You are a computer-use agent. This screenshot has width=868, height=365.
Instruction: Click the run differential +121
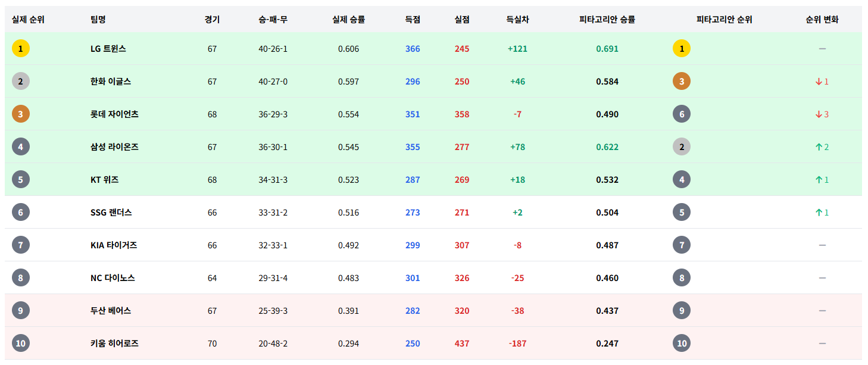[x=517, y=49]
